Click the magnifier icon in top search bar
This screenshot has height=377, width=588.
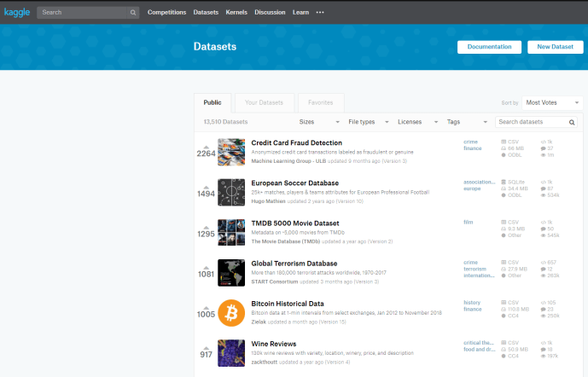pyautogui.click(x=133, y=12)
